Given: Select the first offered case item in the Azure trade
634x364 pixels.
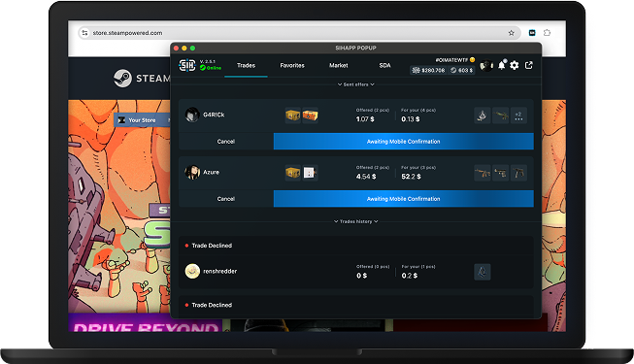Looking at the screenshot, I should click(293, 173).
